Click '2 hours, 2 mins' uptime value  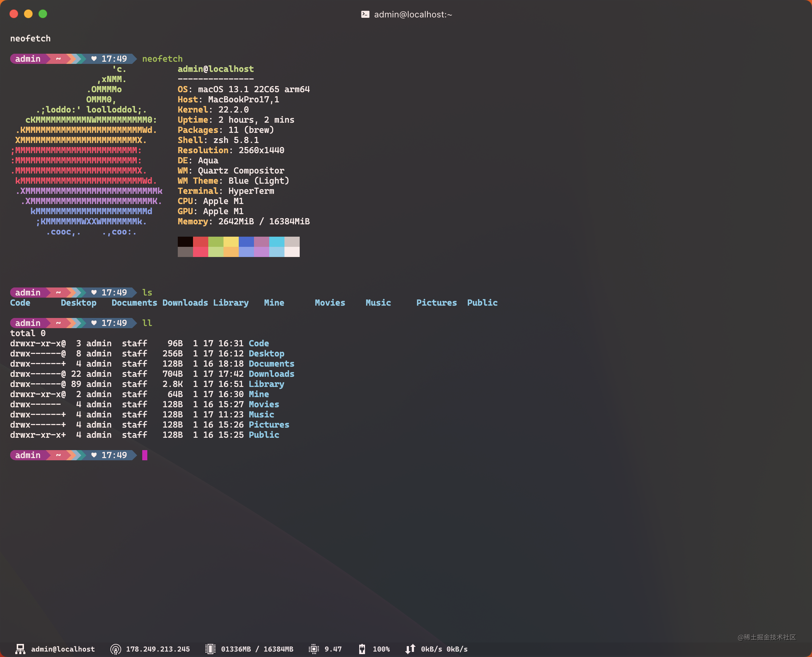click(x=257, y=120)
